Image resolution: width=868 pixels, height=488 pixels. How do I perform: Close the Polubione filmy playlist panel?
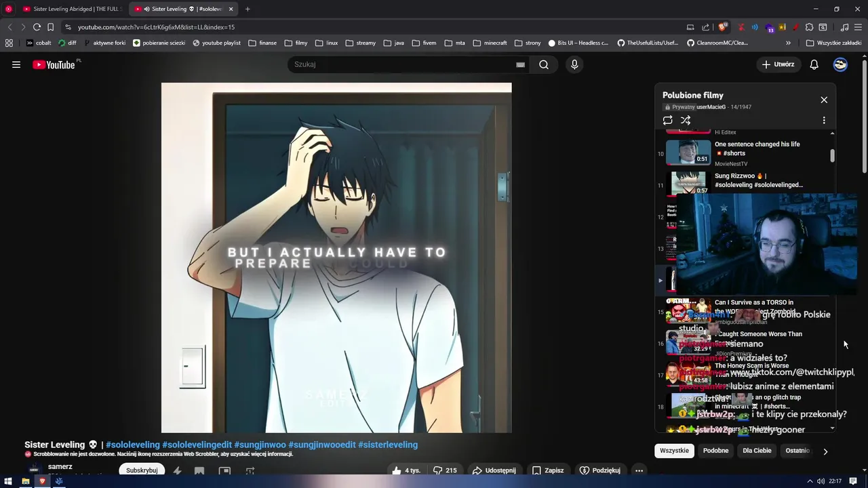click(824, 100)
